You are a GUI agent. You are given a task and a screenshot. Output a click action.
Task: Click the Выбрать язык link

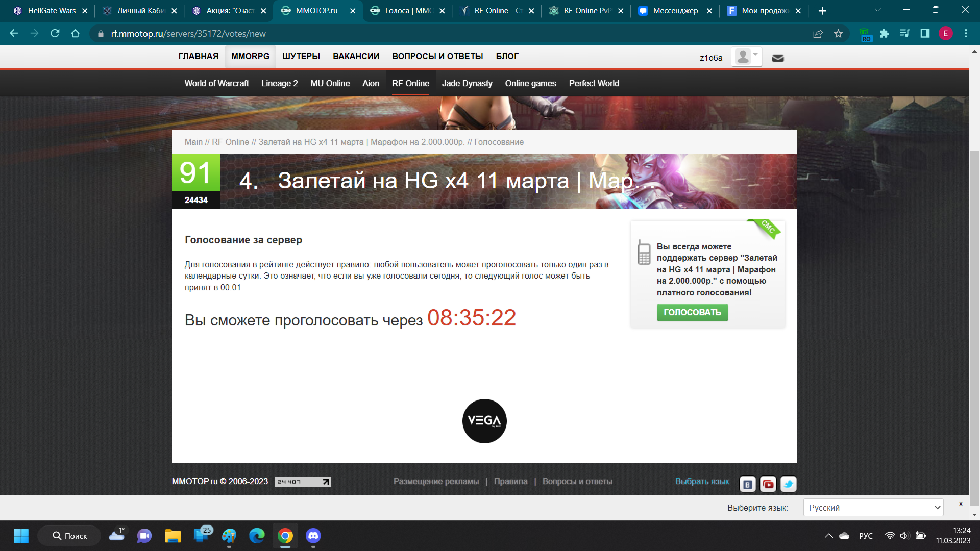(702, 481)
